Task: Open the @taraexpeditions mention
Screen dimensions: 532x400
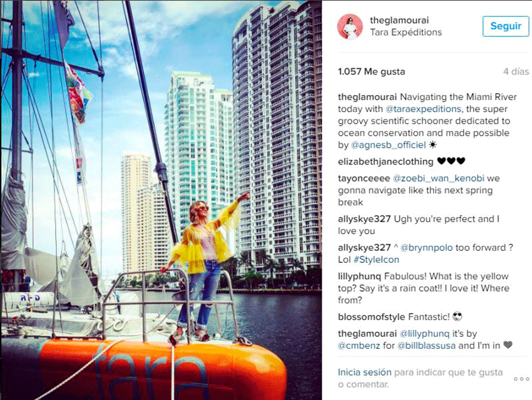Action: click(x=423, y=109)
